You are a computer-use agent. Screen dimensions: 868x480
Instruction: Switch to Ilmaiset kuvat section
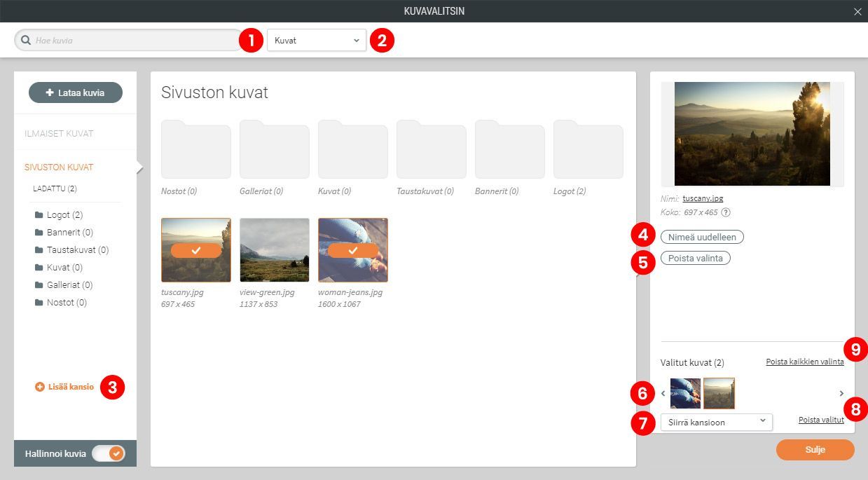59,133
